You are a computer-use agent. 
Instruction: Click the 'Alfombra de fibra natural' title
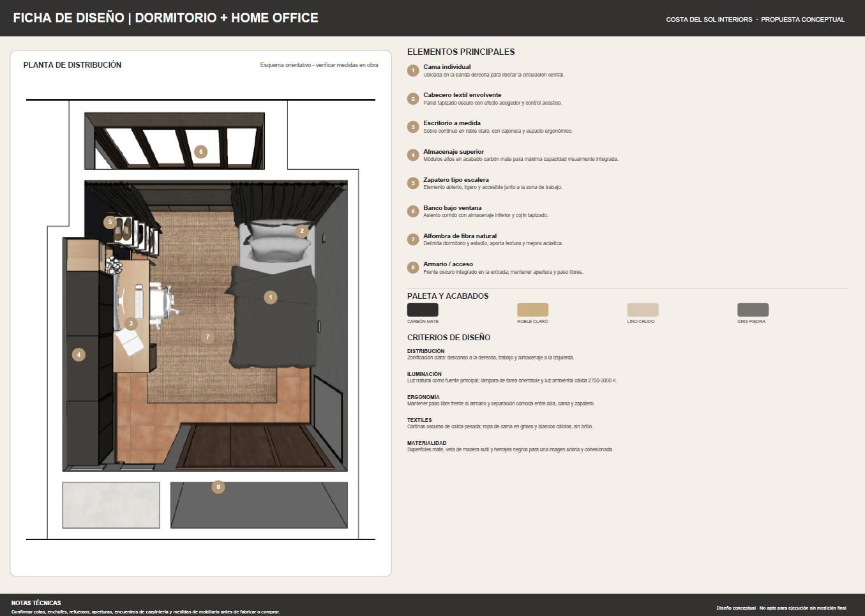(x=460, y=236)
